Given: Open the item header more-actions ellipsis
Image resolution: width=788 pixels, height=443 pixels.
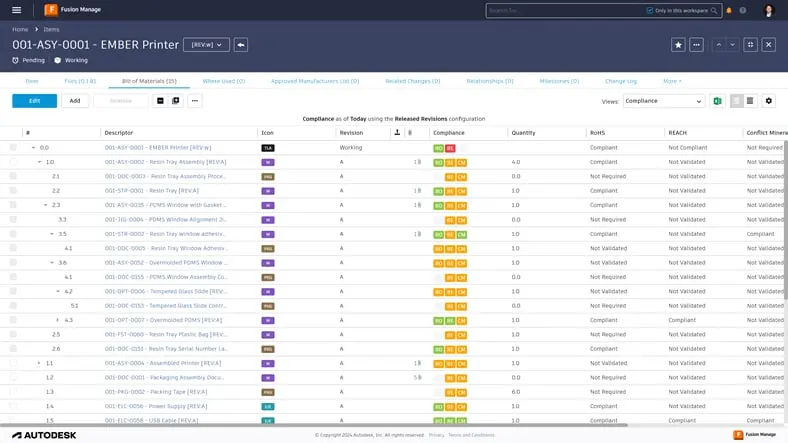Looking at the screenshot, I should 696,45.
